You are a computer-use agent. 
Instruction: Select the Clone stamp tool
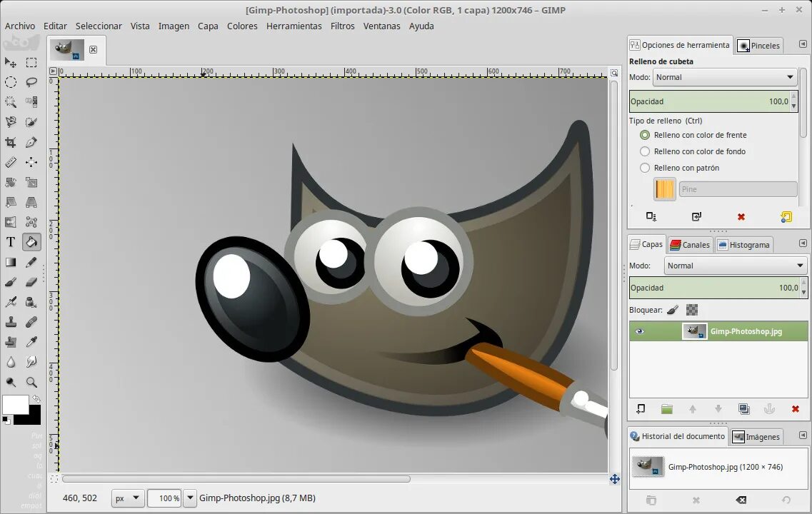coord(11,322)
